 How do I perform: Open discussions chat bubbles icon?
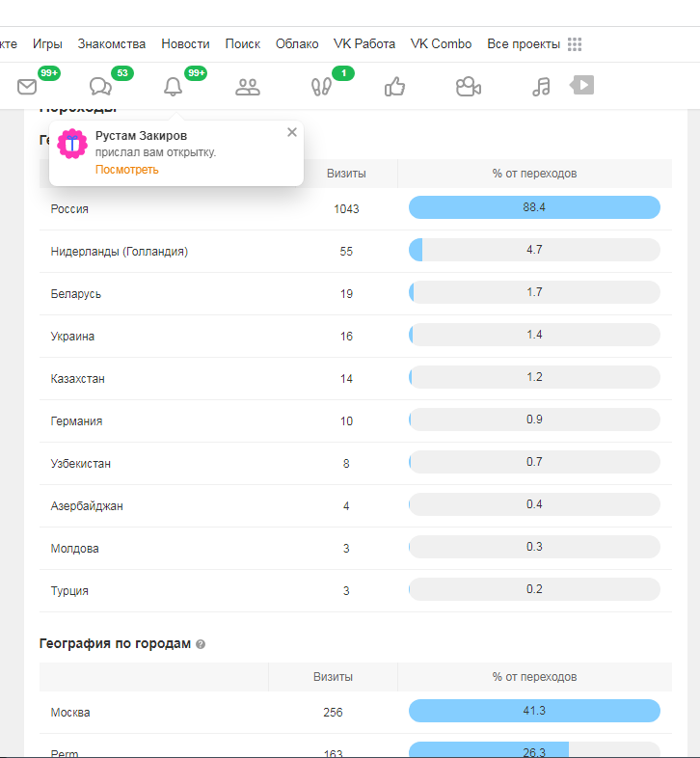100,87
